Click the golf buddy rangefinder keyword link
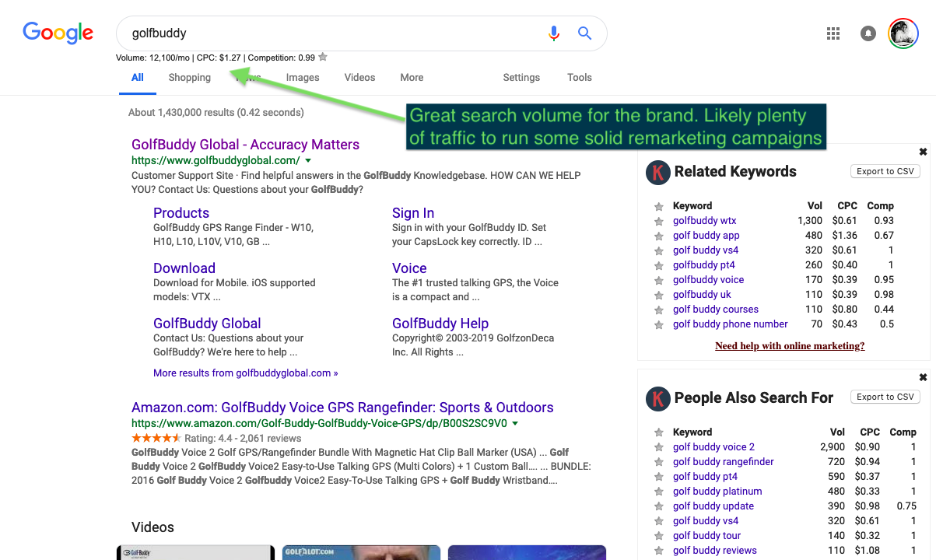The height and width of the screenshot is (560, 936). (724, 462)
